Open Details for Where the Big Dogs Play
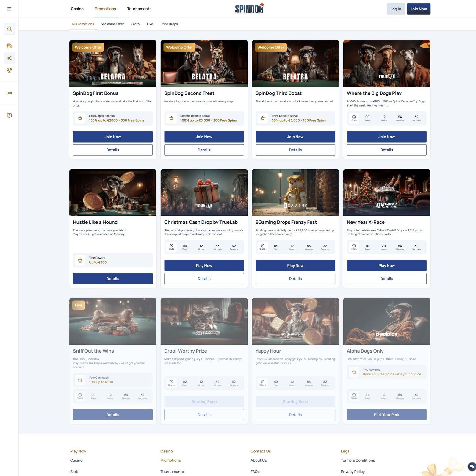The height and width of the screenshot is (476, 476). click(387, 150)
